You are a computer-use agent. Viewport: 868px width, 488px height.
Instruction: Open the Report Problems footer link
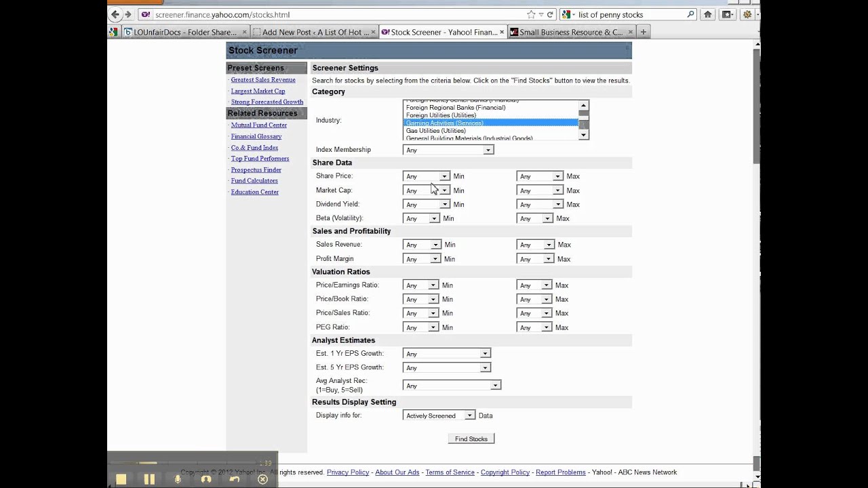click(x=561, y=472)
